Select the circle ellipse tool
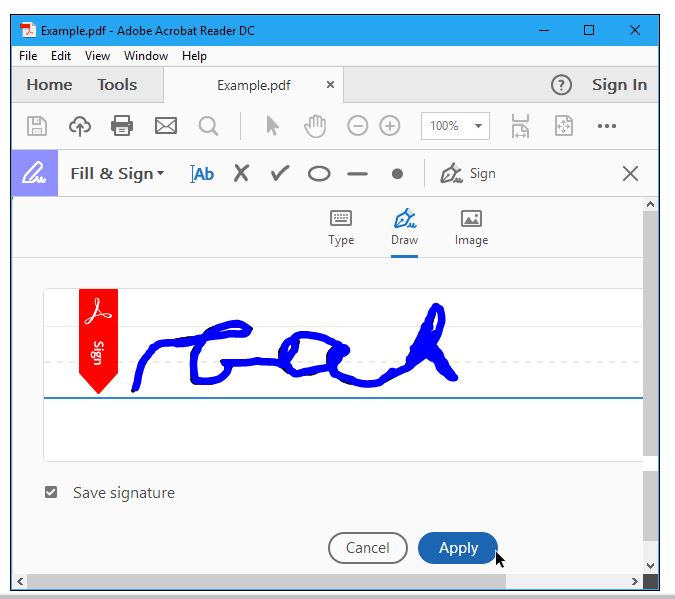This screenshot has height=599, width=675. 319,174
